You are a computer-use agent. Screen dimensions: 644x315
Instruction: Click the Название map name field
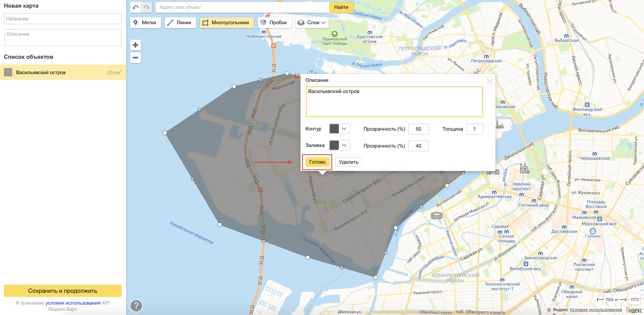tap(63, 19)
